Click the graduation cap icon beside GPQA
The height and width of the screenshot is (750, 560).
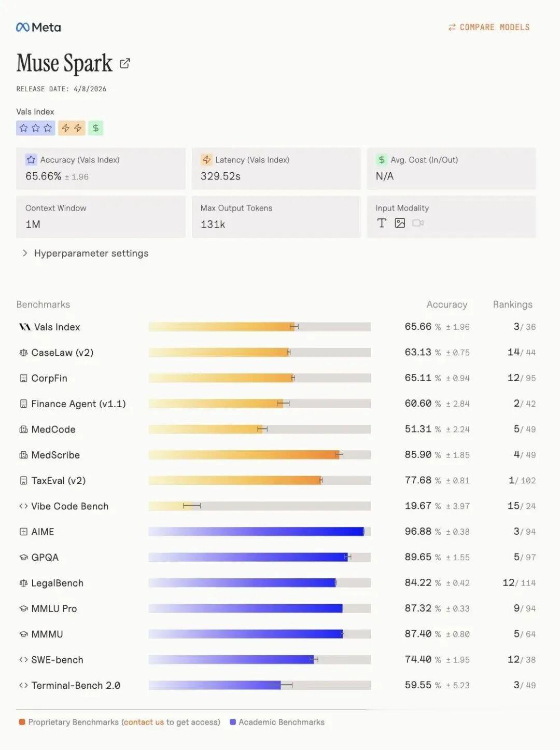23,558
